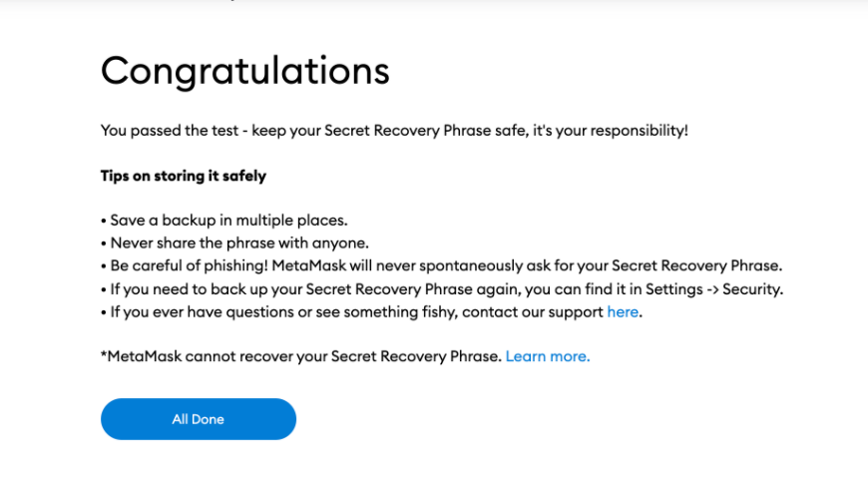Click the words 'it's your responsibility!'

click(610, 131)
